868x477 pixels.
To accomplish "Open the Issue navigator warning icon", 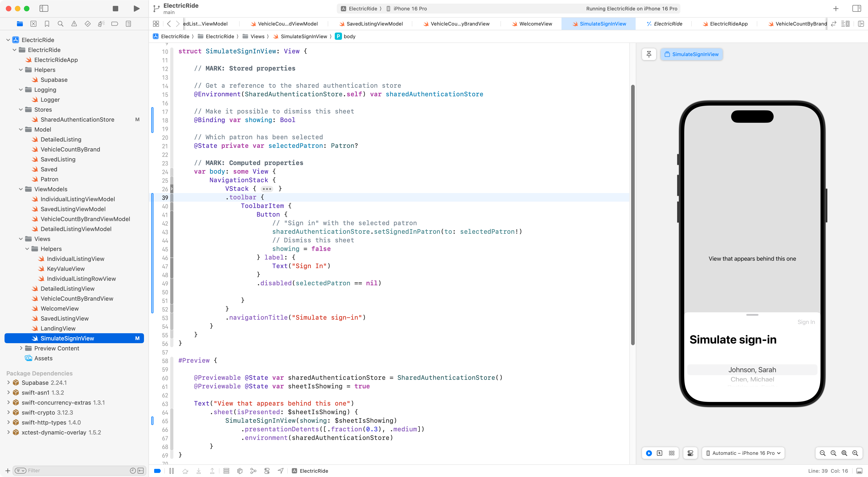I will pos(74,24).
